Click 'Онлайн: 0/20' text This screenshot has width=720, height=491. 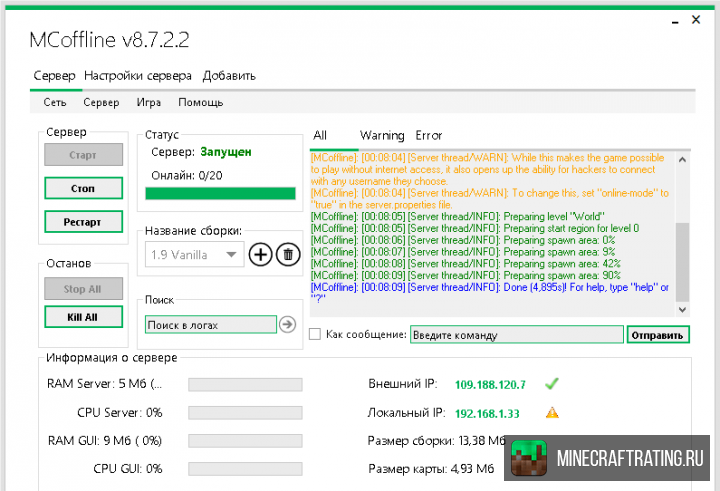click(186, 175)
